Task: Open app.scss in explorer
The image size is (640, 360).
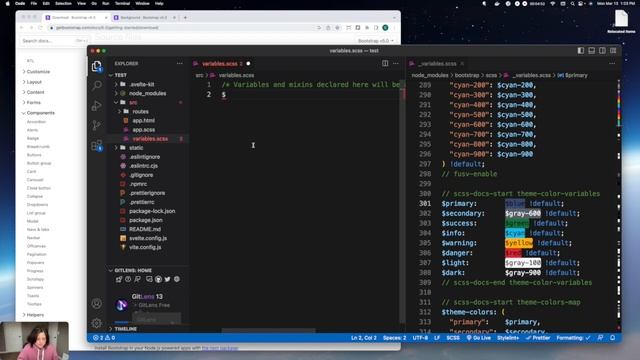Action: [143, 129]
